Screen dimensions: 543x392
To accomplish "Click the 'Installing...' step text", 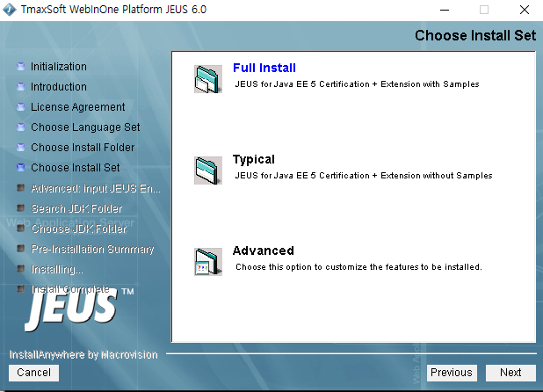I will pyautogui.click(x=57, y=269).
